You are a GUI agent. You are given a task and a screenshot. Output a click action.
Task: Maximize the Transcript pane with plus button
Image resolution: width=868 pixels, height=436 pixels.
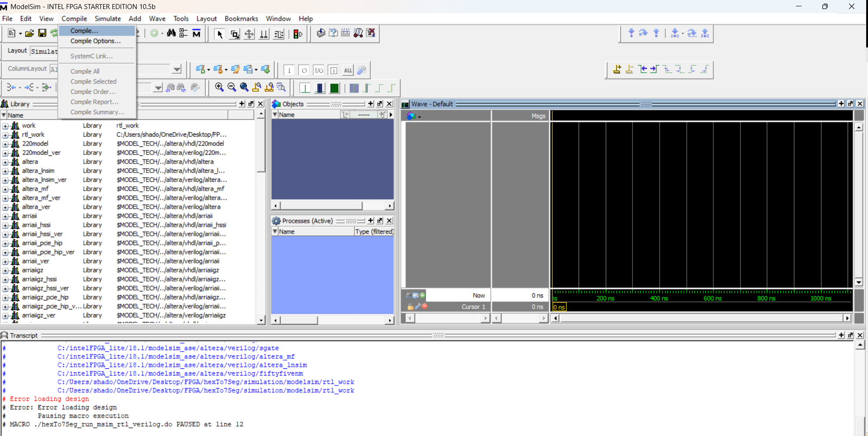(x=841, y=335)
